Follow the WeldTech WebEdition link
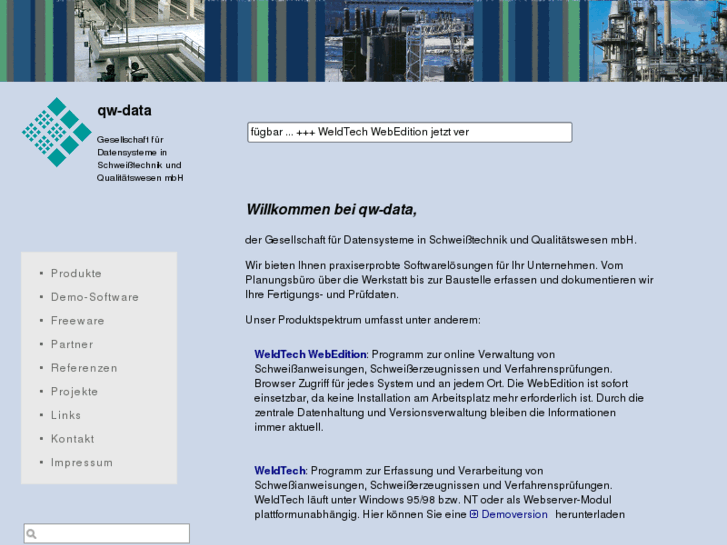Screen dimensions: 727x545 pos(310,354)
